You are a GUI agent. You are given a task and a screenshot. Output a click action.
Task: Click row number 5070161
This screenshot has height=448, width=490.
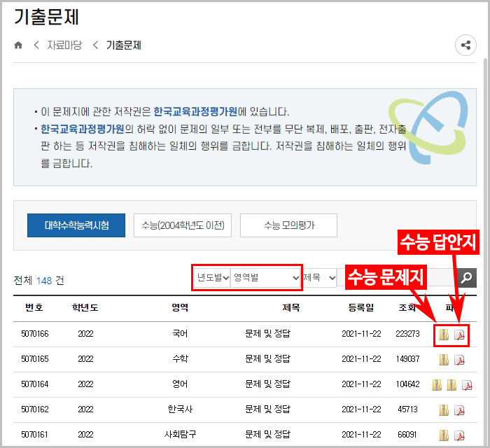pos(35,435)
